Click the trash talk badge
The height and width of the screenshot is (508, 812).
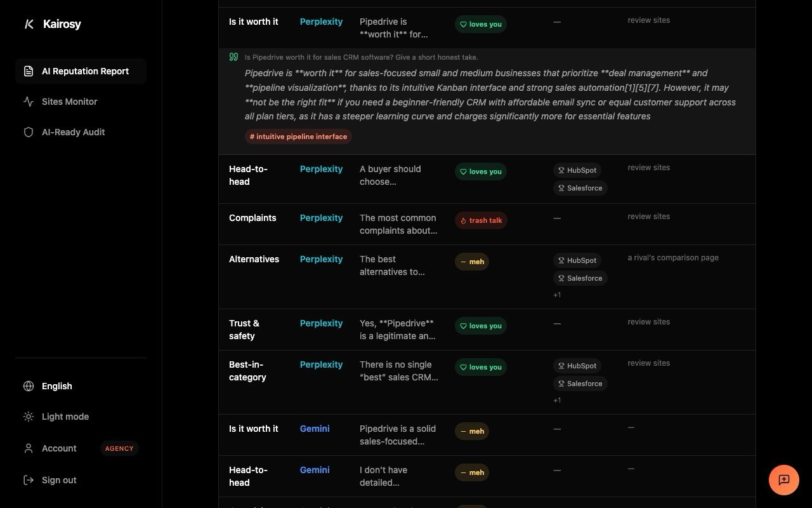[481, 220]
